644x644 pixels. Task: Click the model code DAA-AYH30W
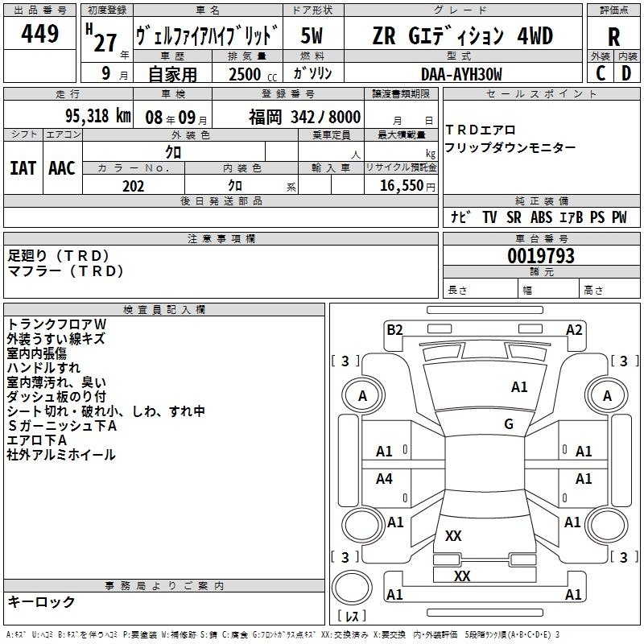click(x=461, y=74)
